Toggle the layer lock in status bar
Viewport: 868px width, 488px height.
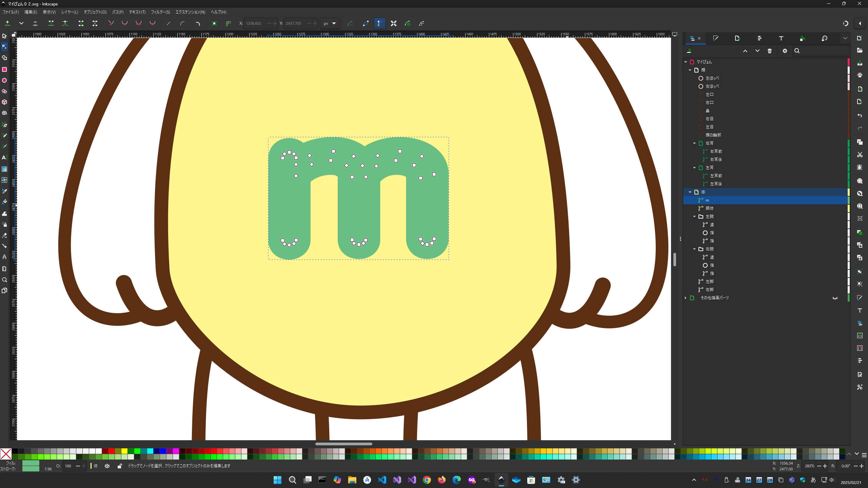[119, 466]
